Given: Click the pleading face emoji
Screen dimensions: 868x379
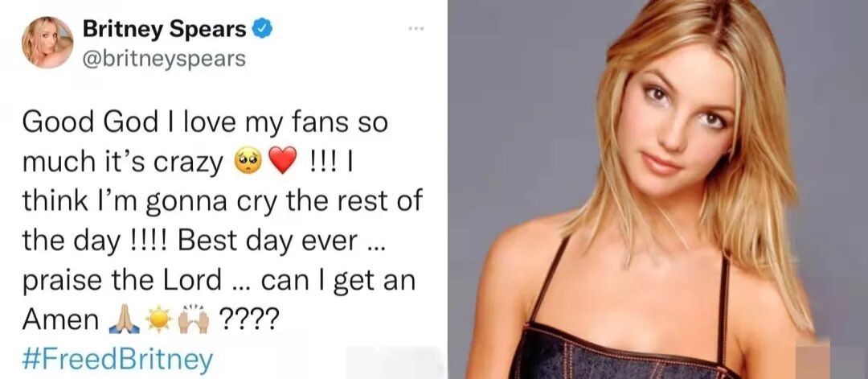Looking at the screenshot, I should pyautogui.click(x=248, y=162).
